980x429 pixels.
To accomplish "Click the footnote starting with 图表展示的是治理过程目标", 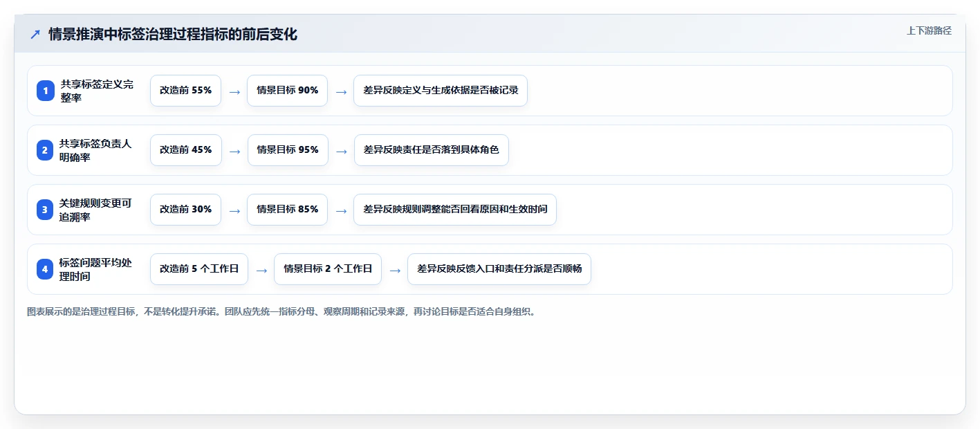I will click(x=281, y=312).
